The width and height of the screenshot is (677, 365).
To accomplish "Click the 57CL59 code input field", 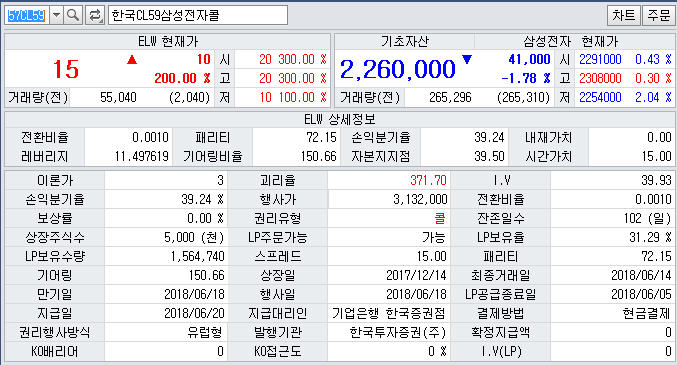I will coord(27,16).
